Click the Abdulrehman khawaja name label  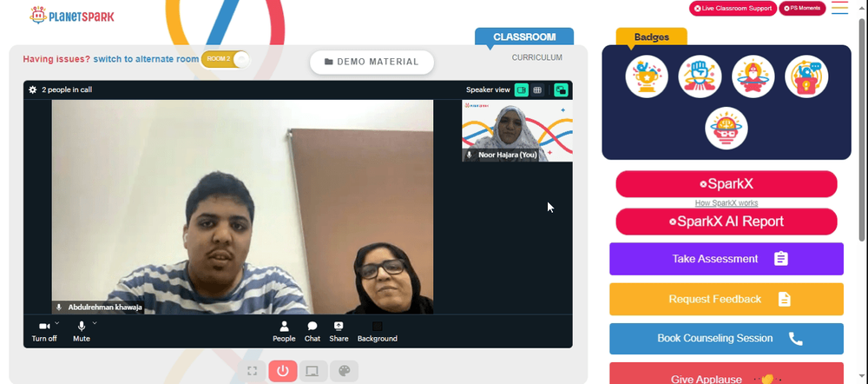tap(105, 307)
